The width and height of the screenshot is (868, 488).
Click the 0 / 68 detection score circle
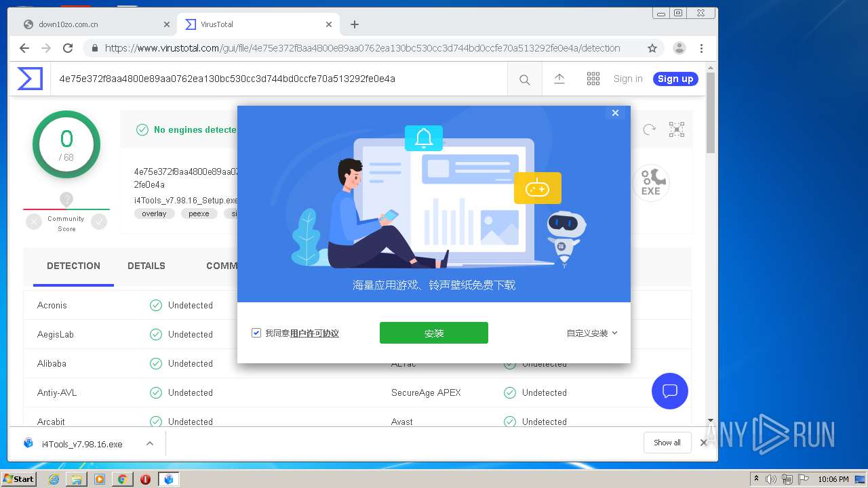pos(66,144)
